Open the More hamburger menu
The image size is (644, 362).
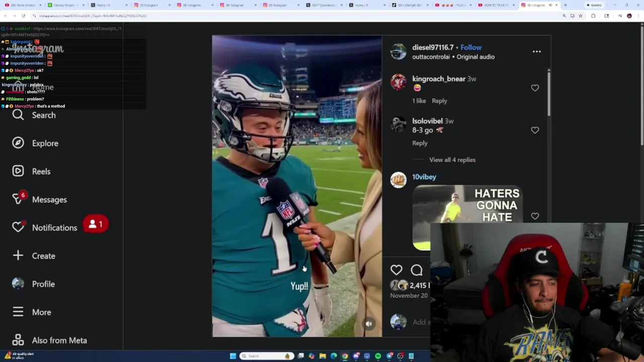pyautogui.click(x=32, y=312)
